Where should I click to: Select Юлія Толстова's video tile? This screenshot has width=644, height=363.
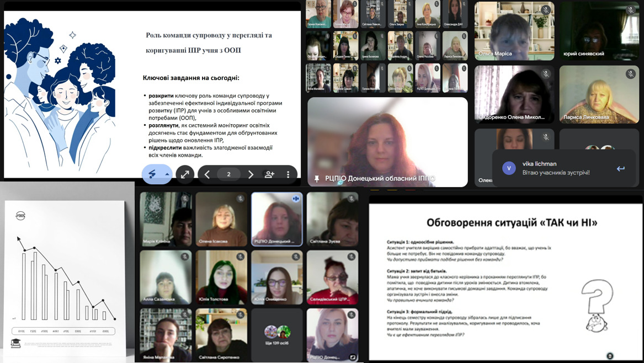click(x=221, y=276)
